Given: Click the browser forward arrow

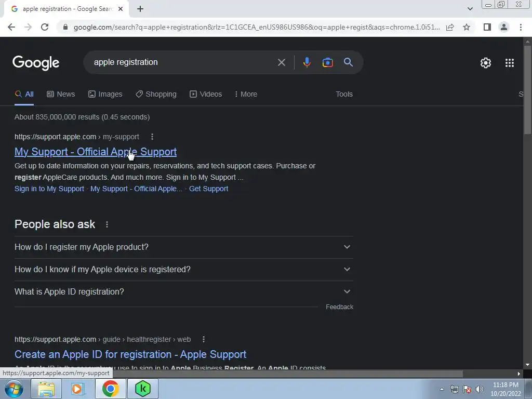Looking at the screenshot, I should pos(28,27).
